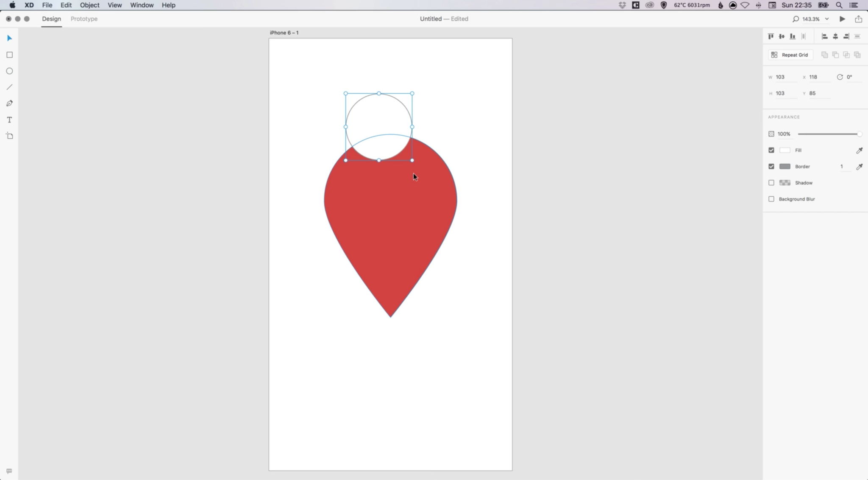
Task: Open the Object menu
Action: coord(89,5)
